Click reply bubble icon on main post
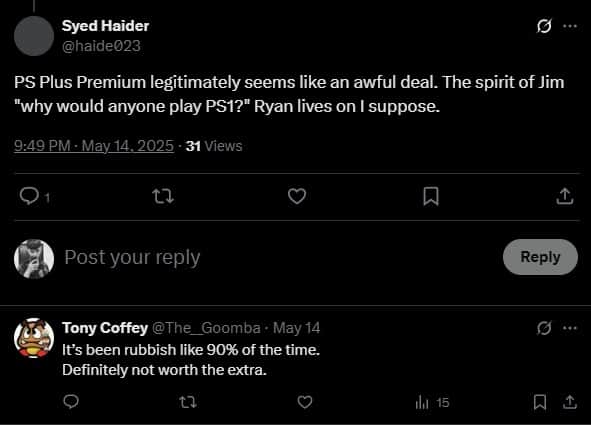The height and width of the screenshot is (425, 591). (x=29, y=196)
